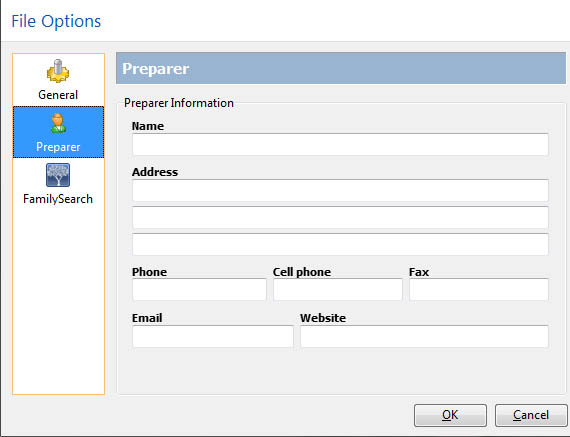Click the Name input field
The width and height of the screenshot is (570, 437).
point(340,144)
